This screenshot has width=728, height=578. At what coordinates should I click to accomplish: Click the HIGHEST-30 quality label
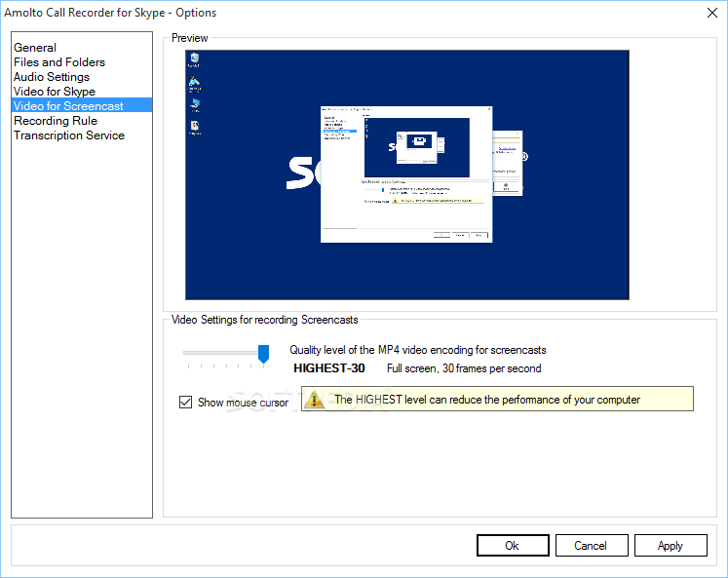(328, 368)
